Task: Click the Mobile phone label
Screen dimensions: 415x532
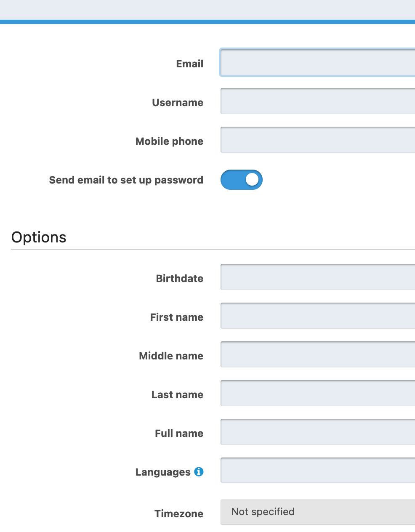Action: coord(169,141)
